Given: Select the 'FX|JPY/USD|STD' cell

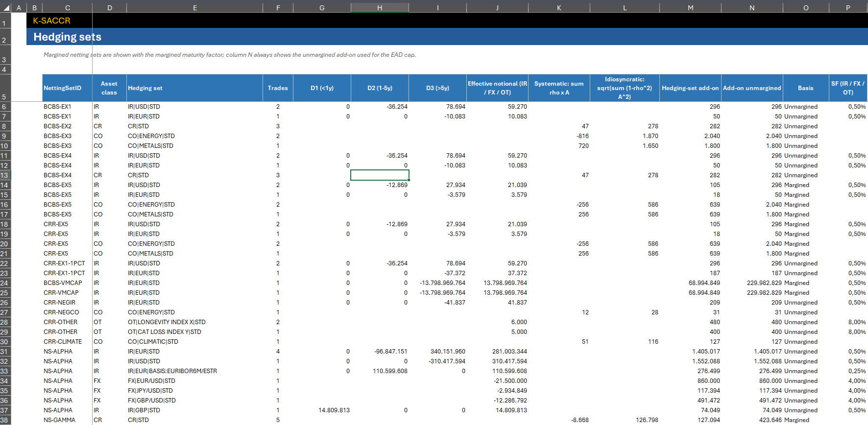Looking at the screenshot, I should pyautogui.click(x=194, y=391).
